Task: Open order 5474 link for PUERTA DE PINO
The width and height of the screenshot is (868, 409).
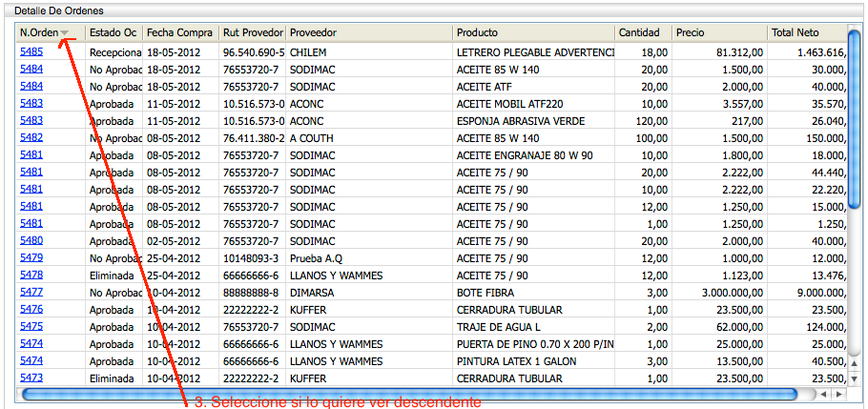Action: point(31,343)
